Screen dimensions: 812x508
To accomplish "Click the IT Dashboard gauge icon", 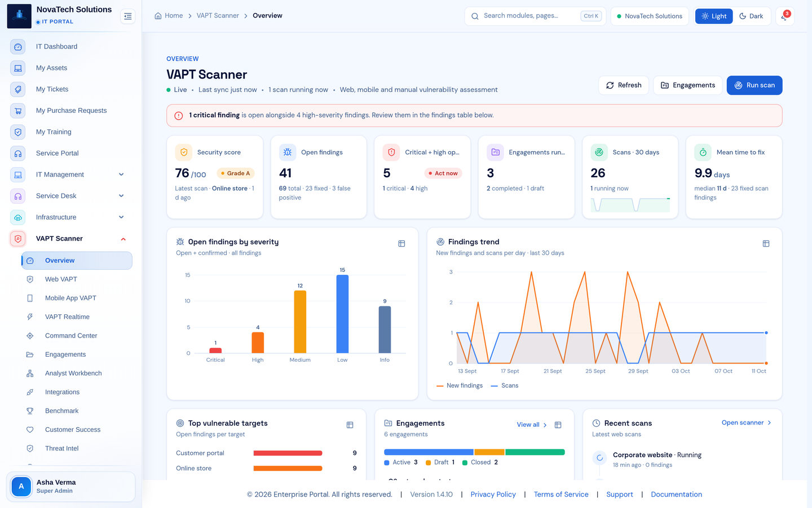I will (x=18, y=47).
